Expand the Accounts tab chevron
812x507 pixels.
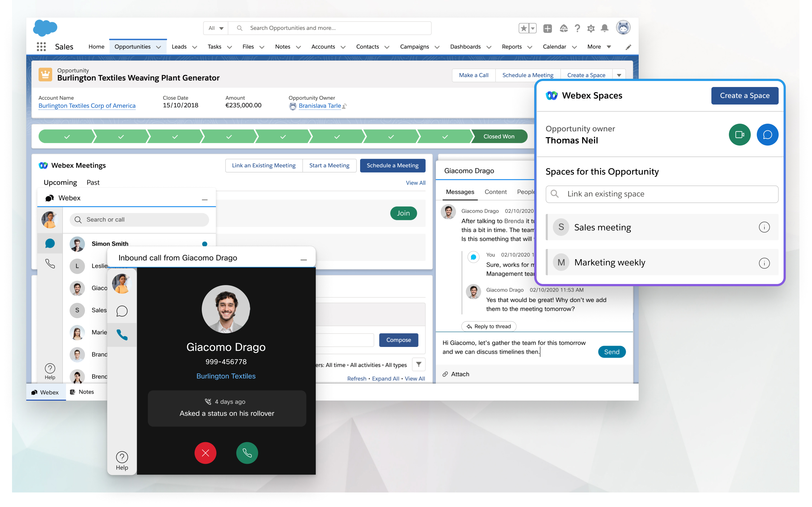(343, 47)
